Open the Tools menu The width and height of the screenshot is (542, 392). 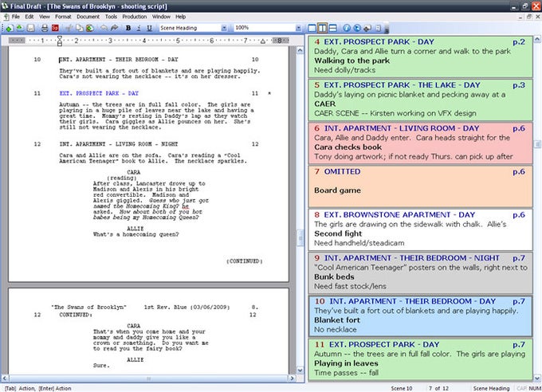[111, 17]
